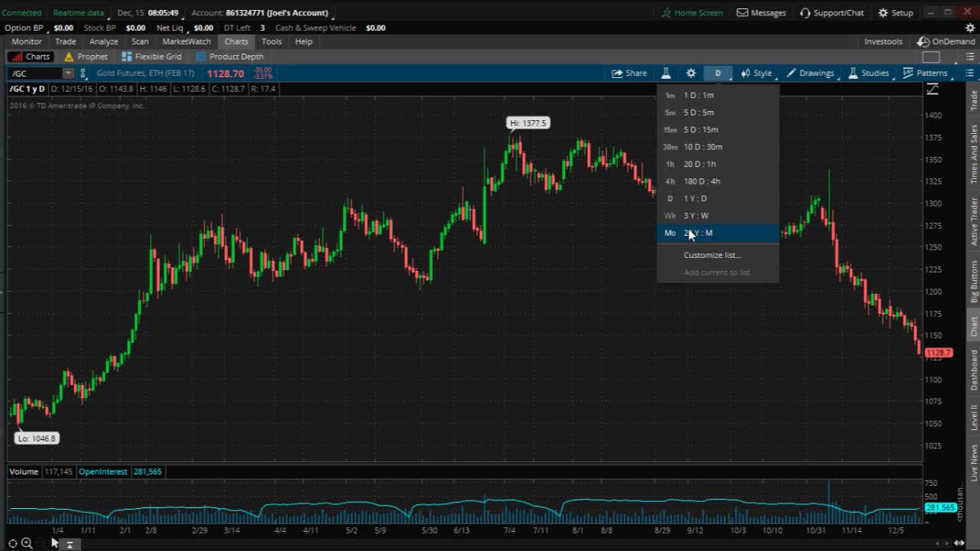
Task: Open the Big Buttons side panel
Action: pyautogui.click(x=974, y=281)
